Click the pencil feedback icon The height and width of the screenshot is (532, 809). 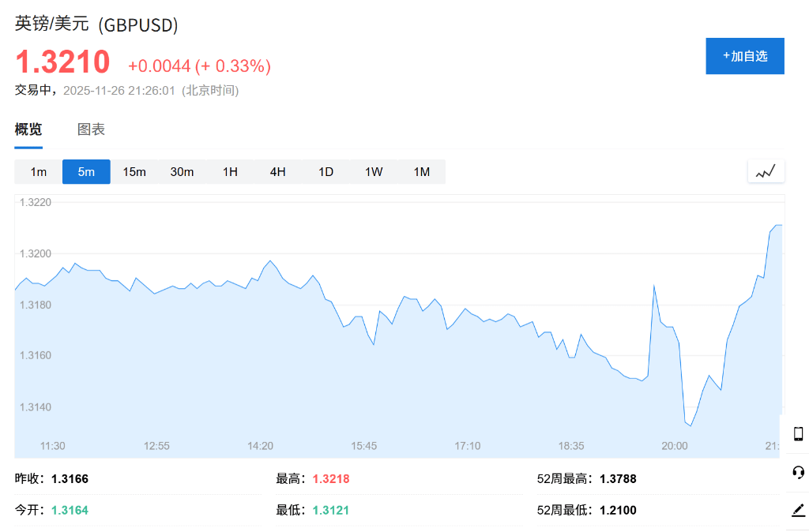pos(798,510)
